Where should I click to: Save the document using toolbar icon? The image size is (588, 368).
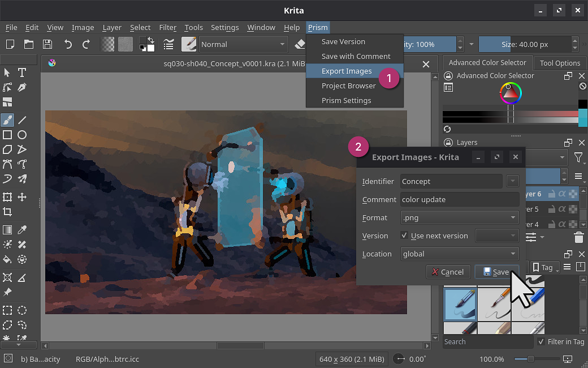[x=47, y=44]
